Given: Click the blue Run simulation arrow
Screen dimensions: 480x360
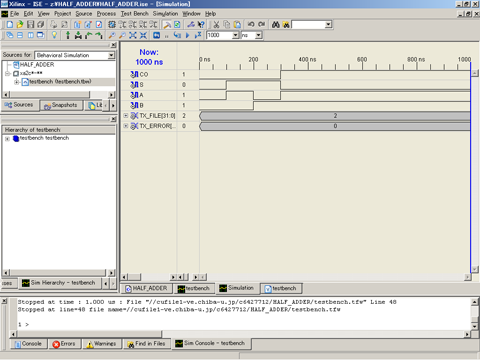Looking at the screenshot, I should (187, 35).
